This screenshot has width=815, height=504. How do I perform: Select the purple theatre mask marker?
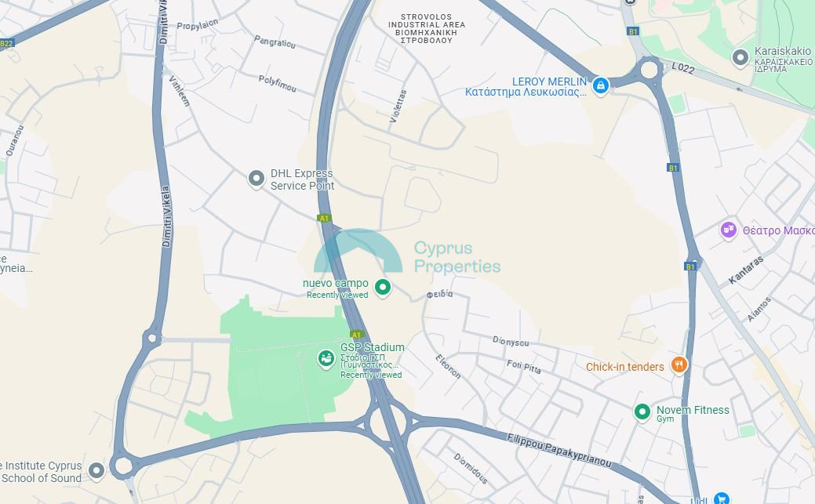(x=729, y=230)
